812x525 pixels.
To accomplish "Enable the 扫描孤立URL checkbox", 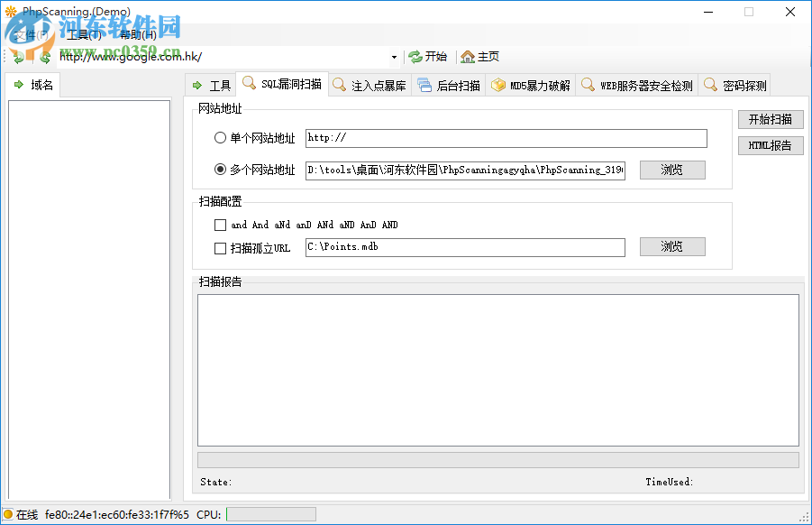I will [220, 246].
